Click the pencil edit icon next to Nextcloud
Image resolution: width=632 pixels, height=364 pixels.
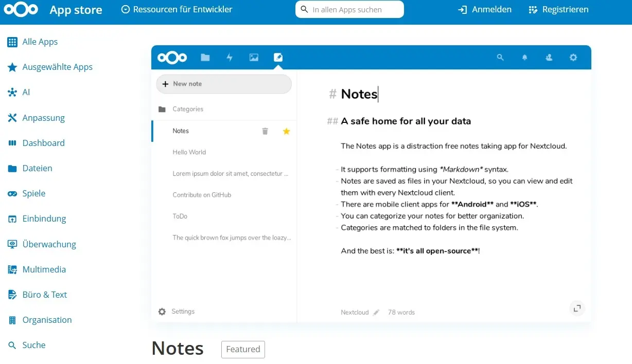tap(376, 312)
